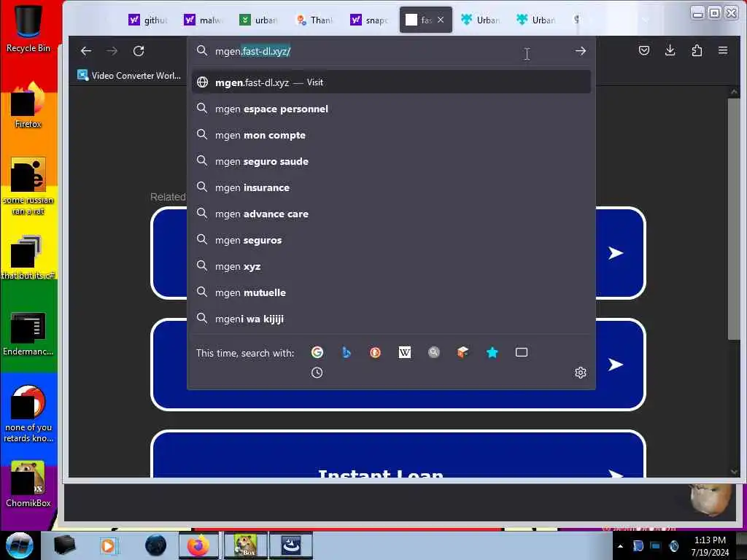Search history with the clock icon
Image resolution: width=747 pixels, height=560 pixels.
pos(317,373)
